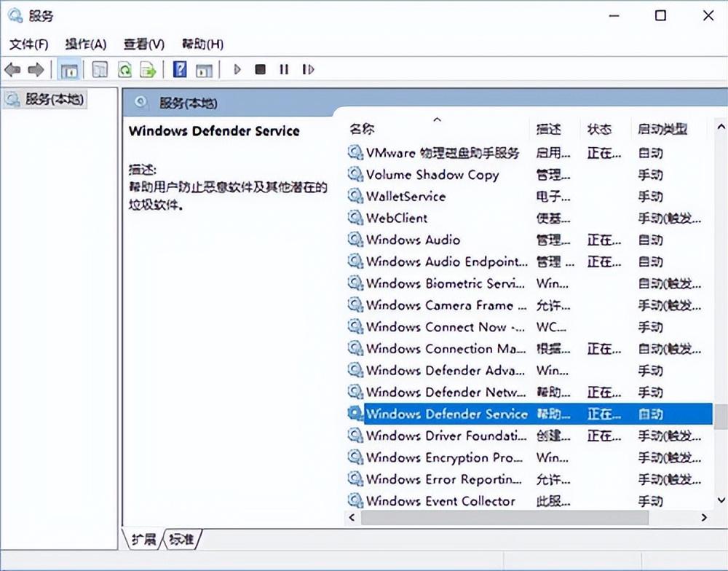Click the gear icon beside Windows Event Collector

click(x=355, y=500)
